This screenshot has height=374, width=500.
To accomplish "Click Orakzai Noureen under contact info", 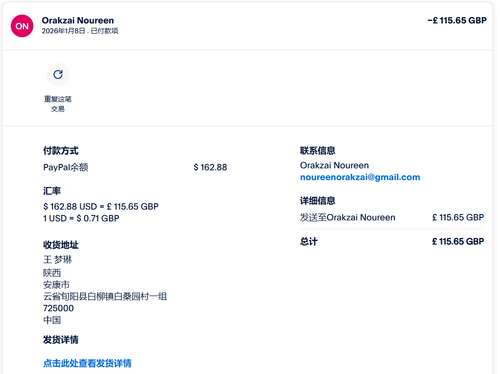I will coord(334,165).
